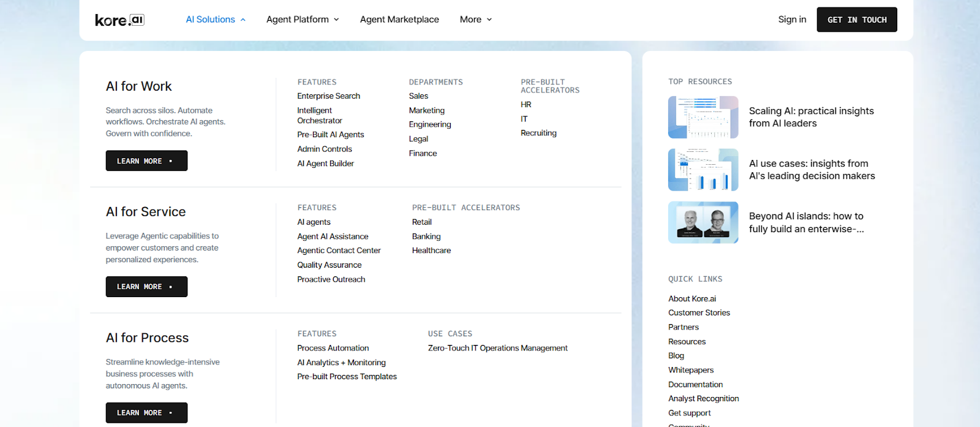Click the Sign in link
980x427 pixels.
pos(792,20)
